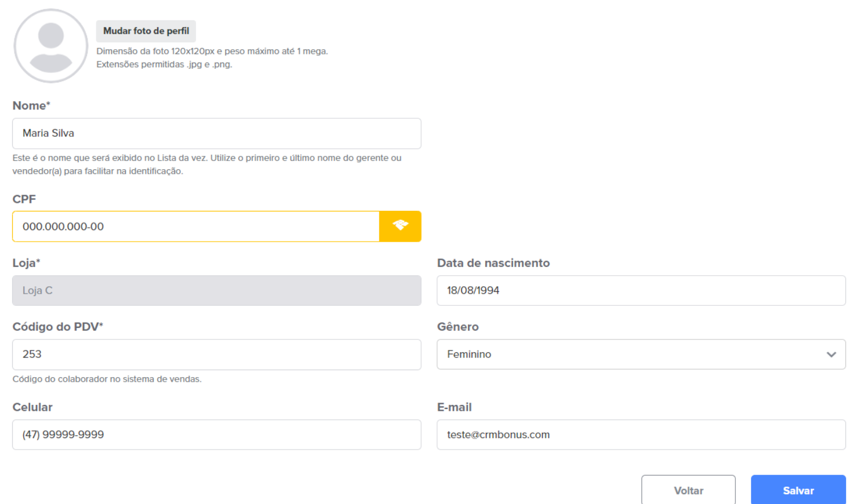The height and width of the screenshot is (504, 853).
Task: Click the Gênero label
Action: tap(458, 327)
